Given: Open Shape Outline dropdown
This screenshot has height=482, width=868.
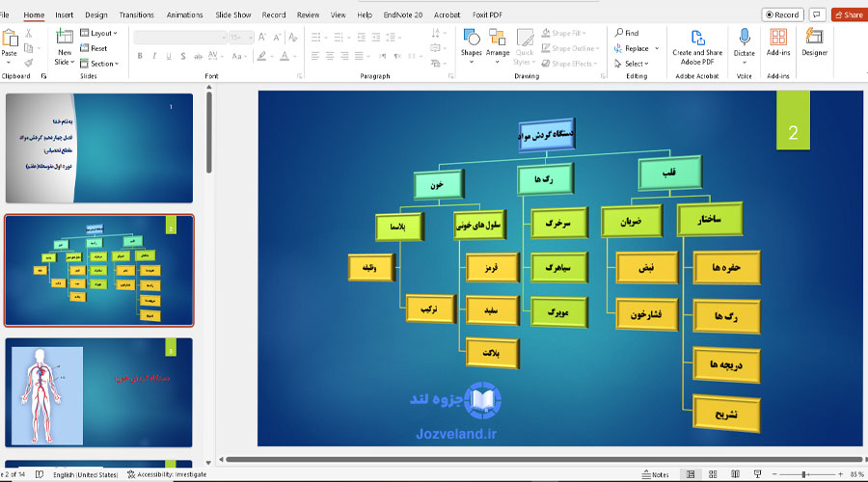Looking at the screenshot, I should click(x=570, y=49).
